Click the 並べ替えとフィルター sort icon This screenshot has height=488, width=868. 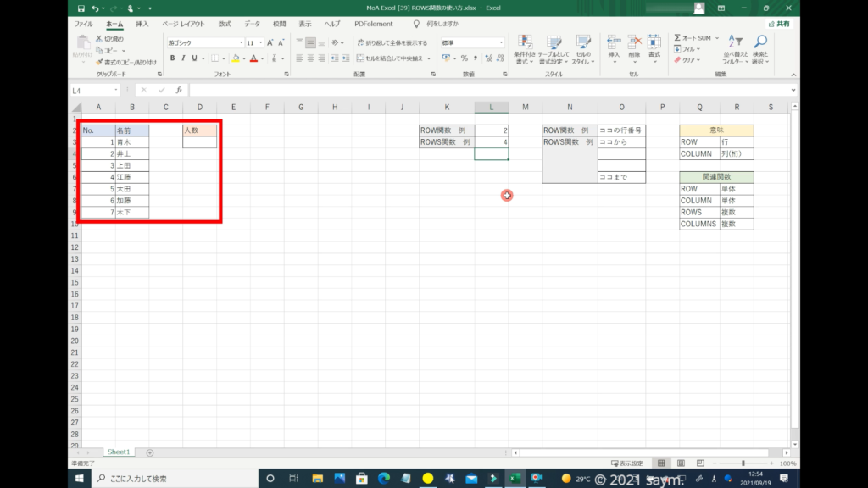[x=732, y=50]
